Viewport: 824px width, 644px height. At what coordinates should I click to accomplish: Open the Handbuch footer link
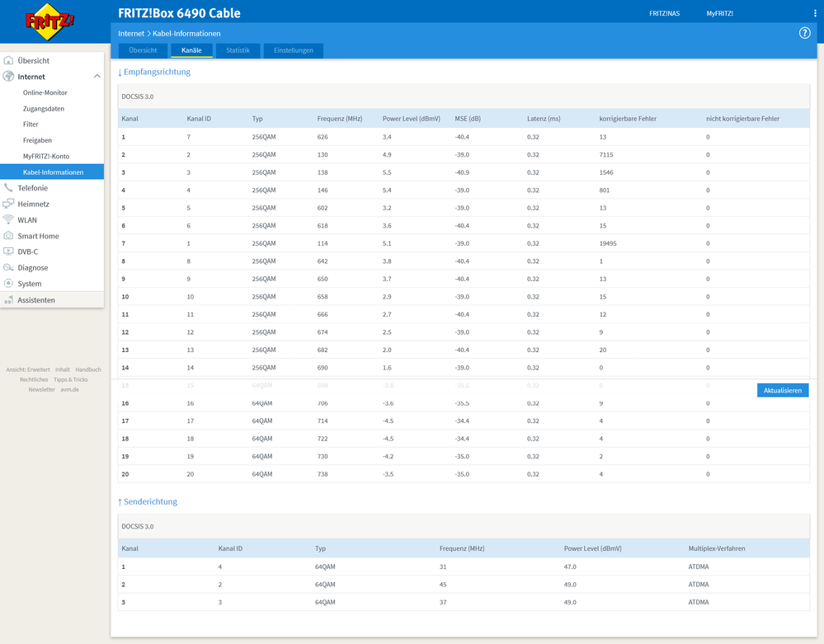pyautogui.click(x=88, y=369)
